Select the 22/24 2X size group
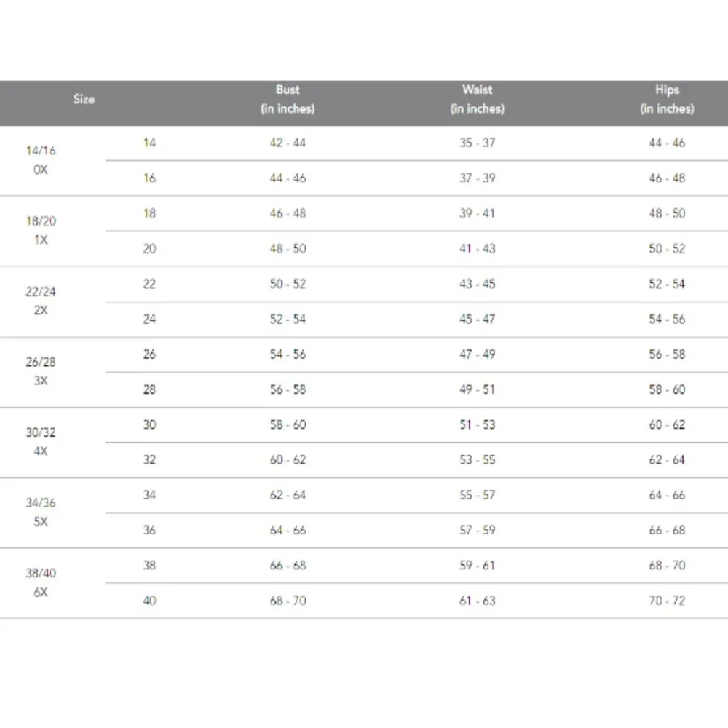Viewport: 728px width, 728px height. (x=41, y=301)
